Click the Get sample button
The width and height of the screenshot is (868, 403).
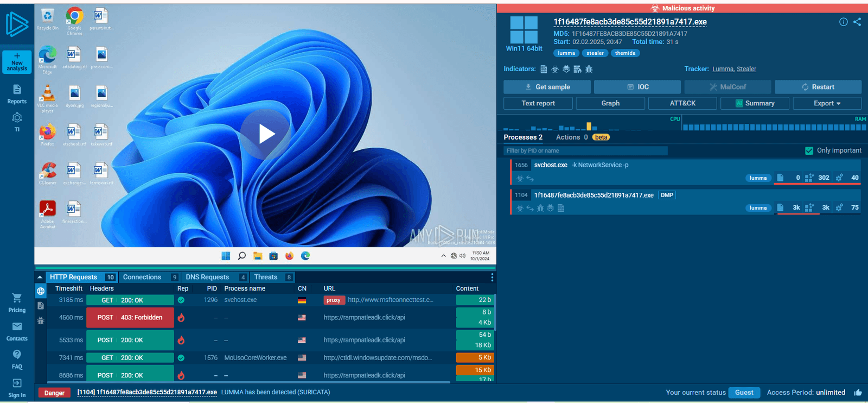coord(547,87)
